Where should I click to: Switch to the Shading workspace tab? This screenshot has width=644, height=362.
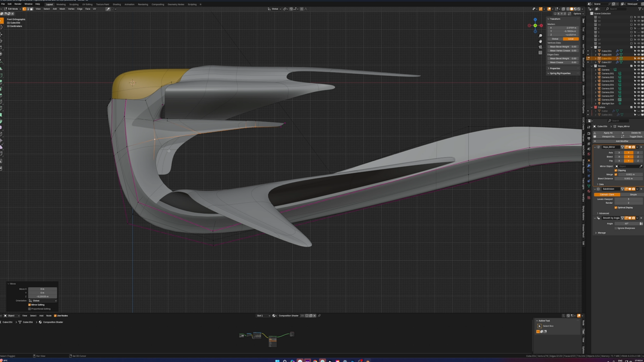click(x=117, y=4)
